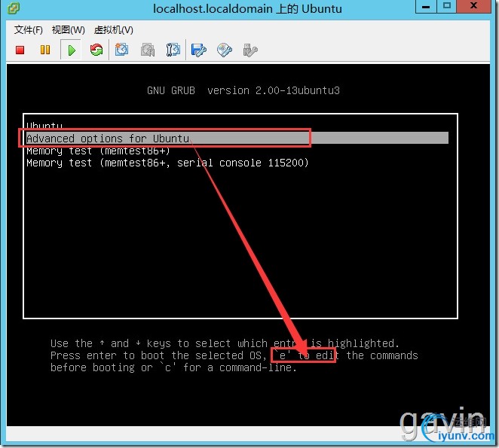This screenshot has width=499, height=448.
Task: Click the Reset virtual machine icon
Action: click(96, 50)
